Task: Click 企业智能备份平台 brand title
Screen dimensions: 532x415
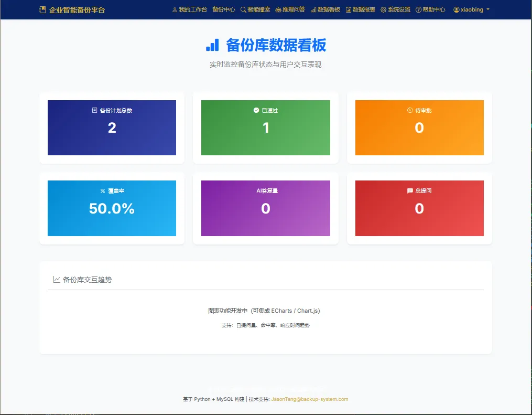Action: click(77, 10)
